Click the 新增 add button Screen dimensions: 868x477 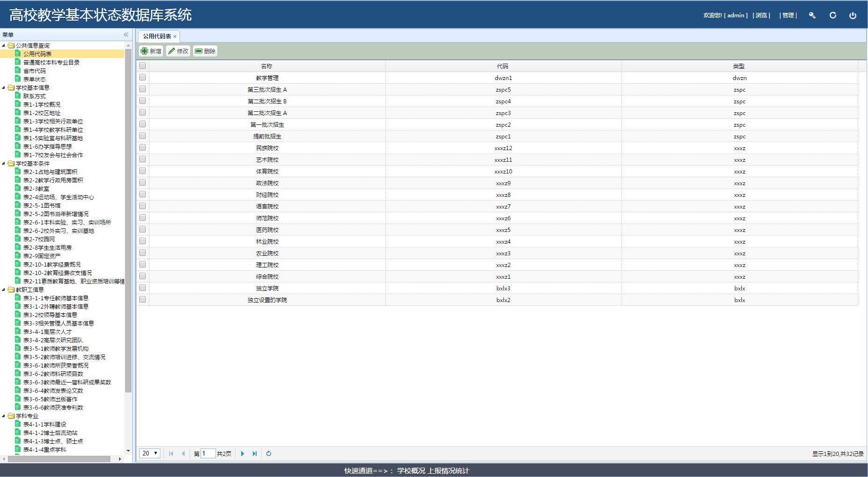151,51
